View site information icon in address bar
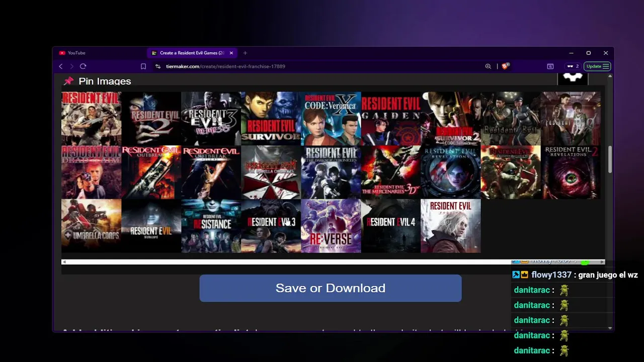 (x=157, y=66)
